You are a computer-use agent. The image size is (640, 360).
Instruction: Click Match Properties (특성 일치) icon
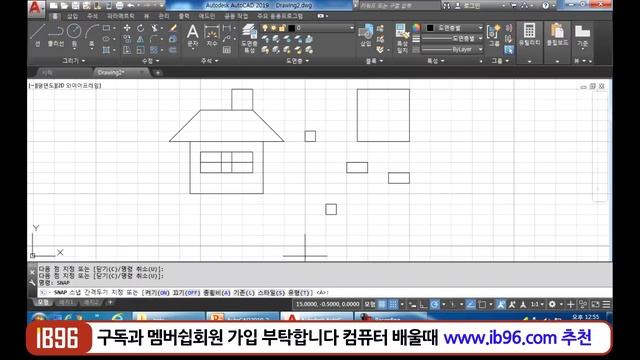(402, 38)
